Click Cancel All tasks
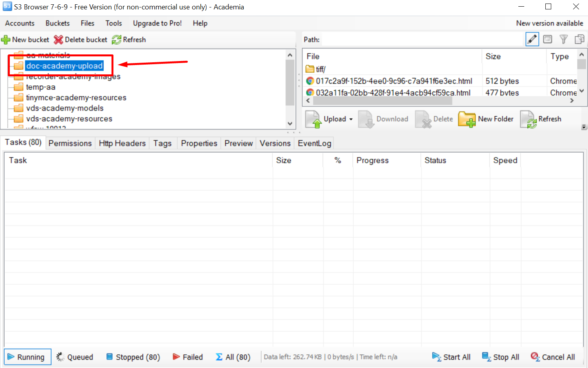 [553, 357]
